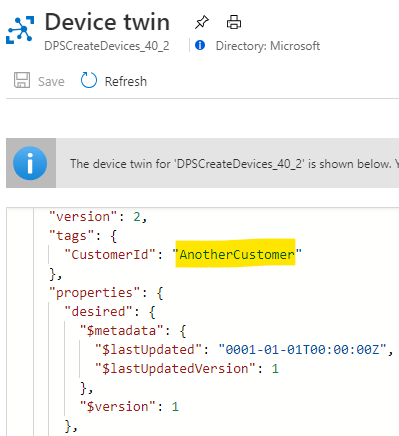399x436 pixels.
Task: Click the "version": 2 line in the editor
Action: coord(98,217)
